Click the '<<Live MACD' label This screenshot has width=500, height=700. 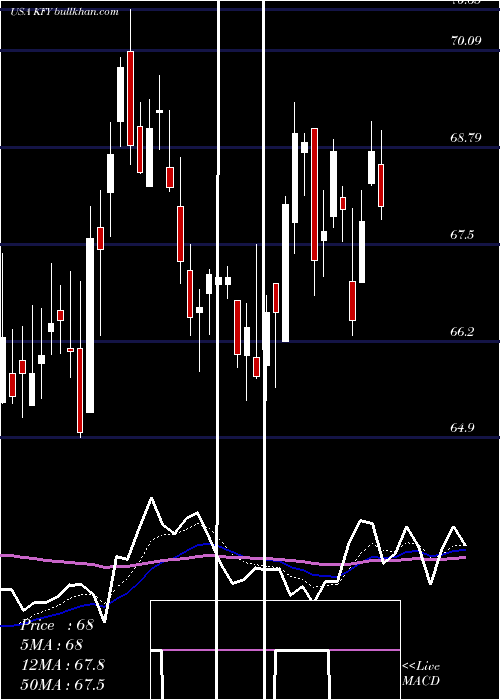pos(421,673)
